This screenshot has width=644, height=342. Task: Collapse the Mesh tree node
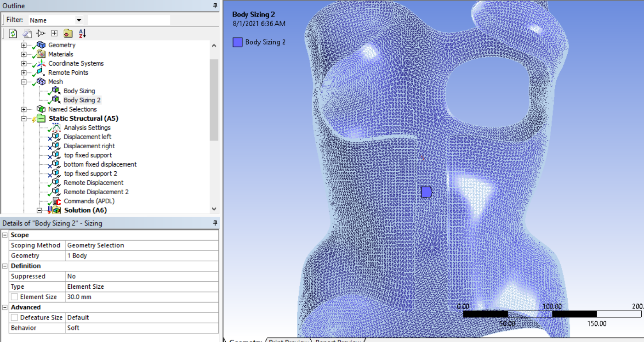pyautogui.click(x=24, y=82)
